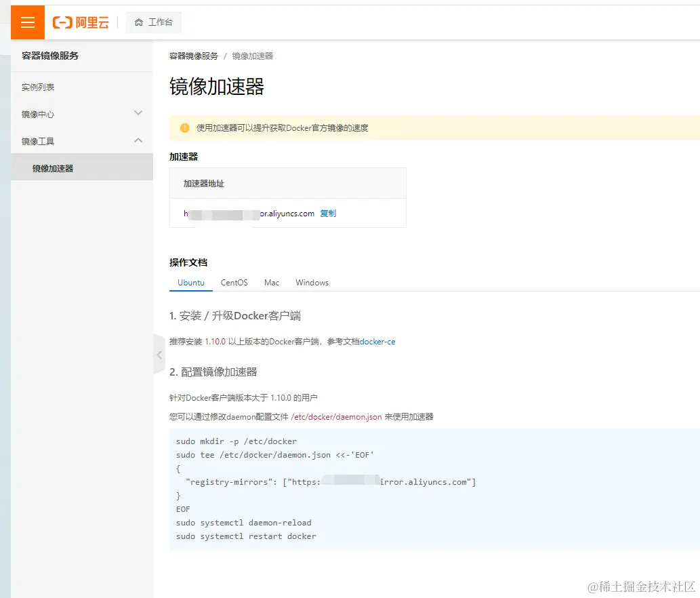Open the docker-ce documentation link
Viewport: 700px width, 598px height.
pyautogui.click(x=377, y=342)
